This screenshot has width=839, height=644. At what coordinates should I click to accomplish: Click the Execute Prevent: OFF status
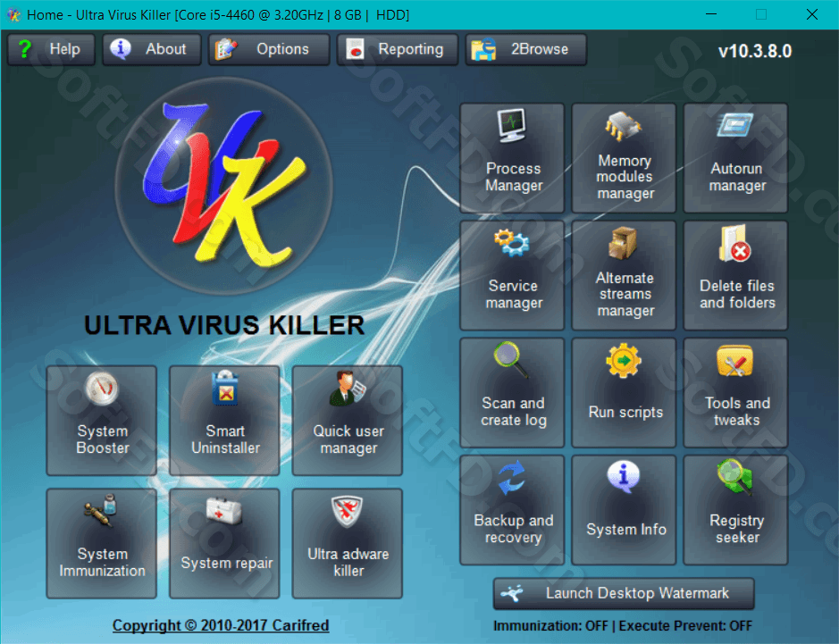point(685,626)
